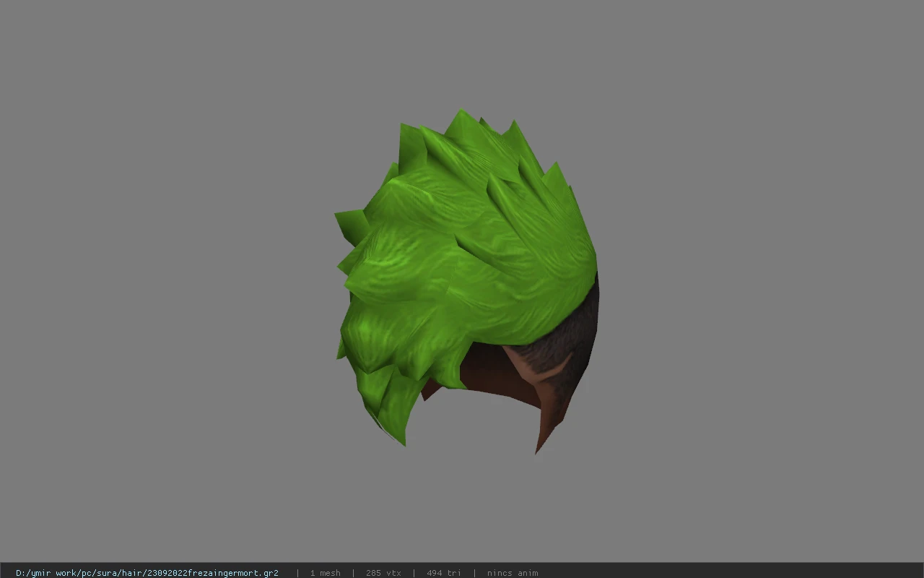Click the "285 vtx" vertex count
This screenshot has height=578, width=924.
tap(383, 573)
